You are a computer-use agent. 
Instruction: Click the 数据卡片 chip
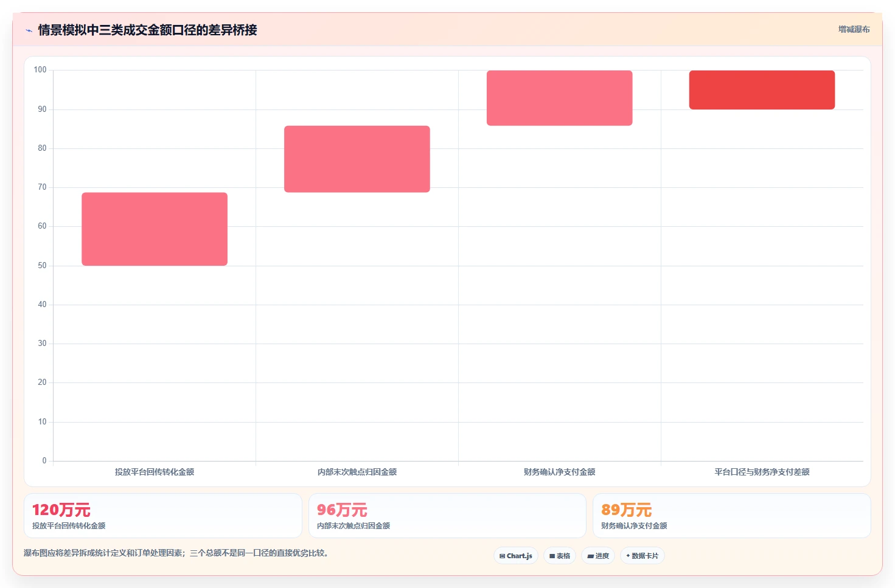point(643,556)
